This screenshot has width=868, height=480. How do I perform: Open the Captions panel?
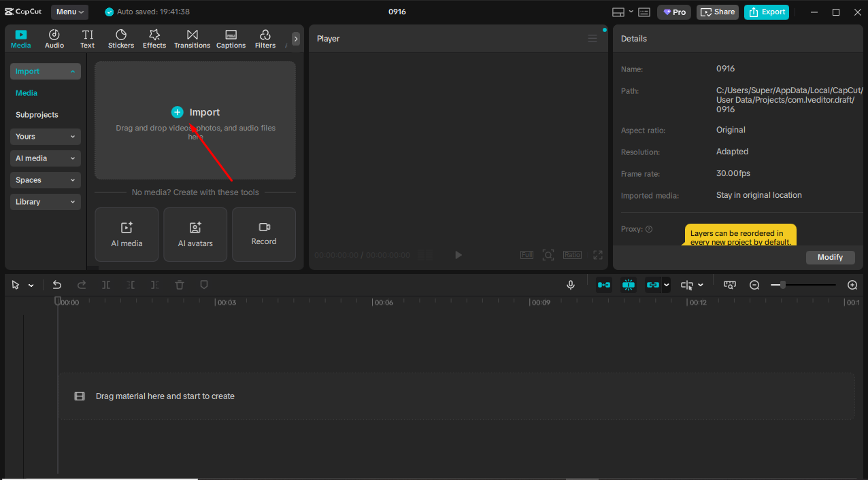click(231, 38)
